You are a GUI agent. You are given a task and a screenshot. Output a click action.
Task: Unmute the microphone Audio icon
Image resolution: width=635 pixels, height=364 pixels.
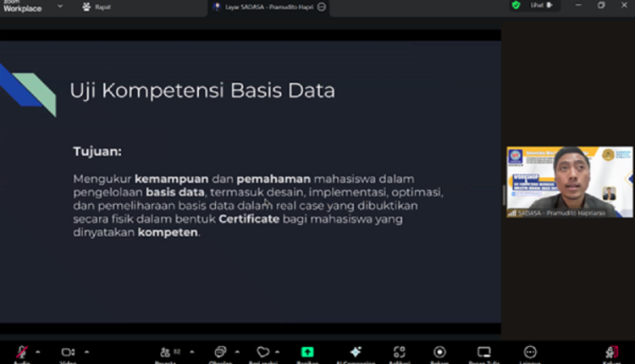pos(22,352)
